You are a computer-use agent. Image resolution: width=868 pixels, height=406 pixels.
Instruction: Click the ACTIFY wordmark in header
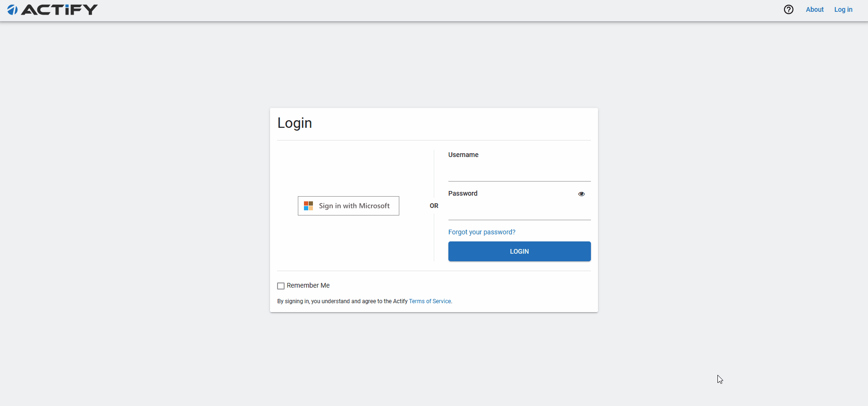(59, 9)
